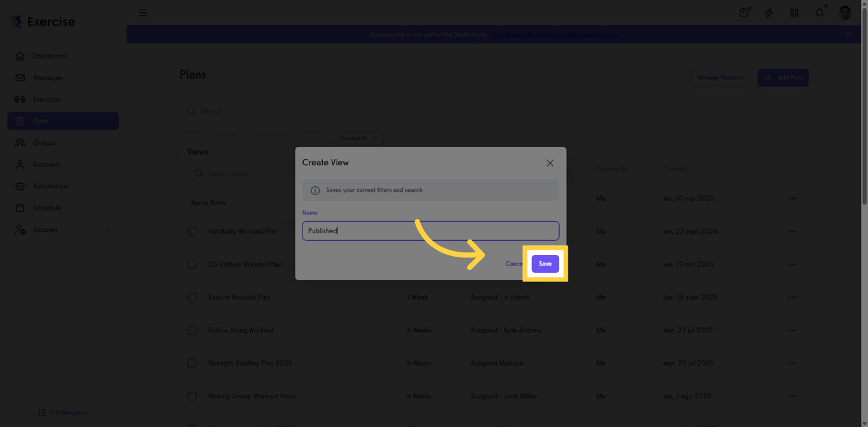The width and height of the screenshot is (868, 427).
Task: Cancel the Create View dialog
Action: click(513, 263)
